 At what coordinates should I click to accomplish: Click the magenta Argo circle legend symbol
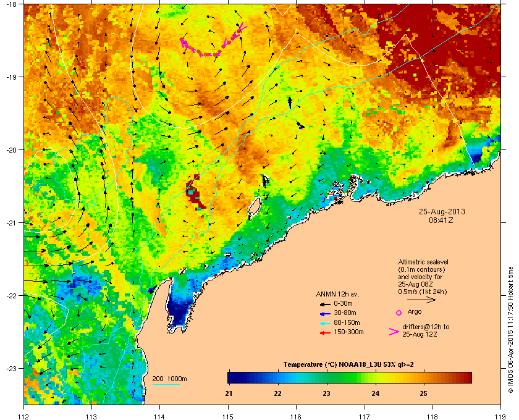coord(399,313)
